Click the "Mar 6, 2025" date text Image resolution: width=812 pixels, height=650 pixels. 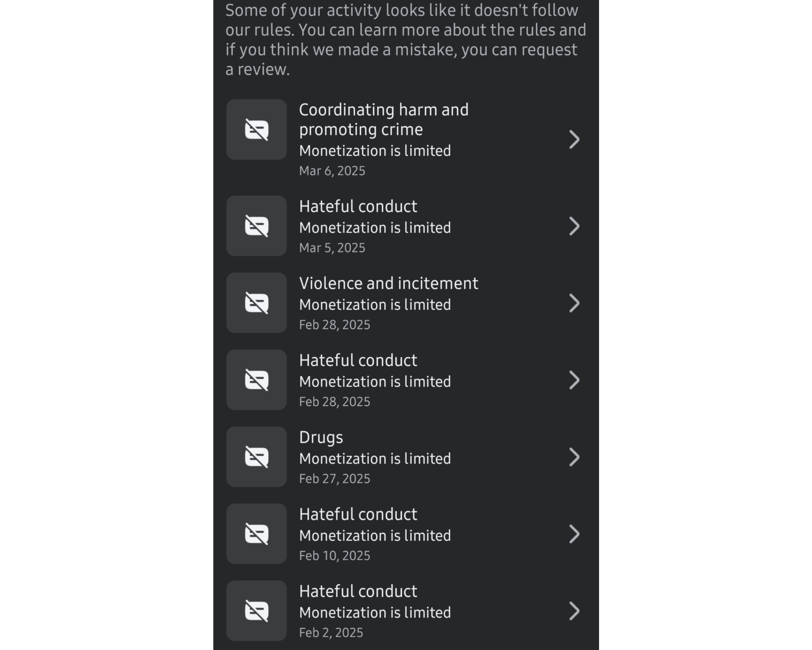pos(332,171)
